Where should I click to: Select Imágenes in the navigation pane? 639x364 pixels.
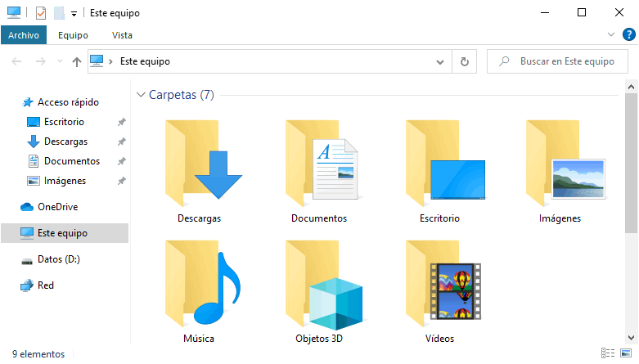coord(65,181)
